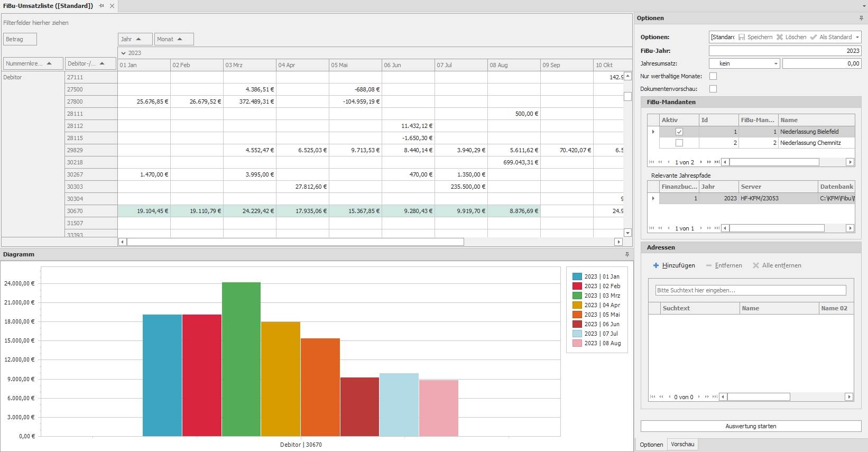Collapse the 2023 year group
The height and width of the screenshot is (452, 868).
click(124, 53)
